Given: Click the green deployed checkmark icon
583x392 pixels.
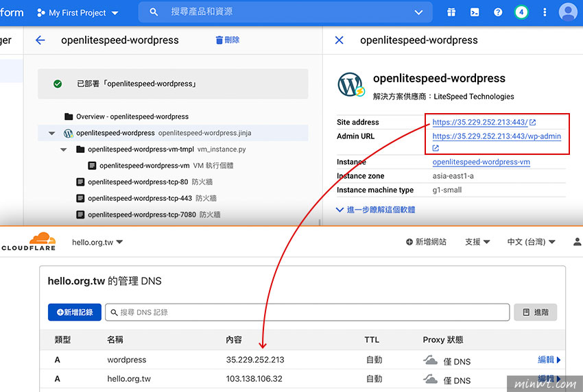Looking at the screenshot, I should pos(58,84).
